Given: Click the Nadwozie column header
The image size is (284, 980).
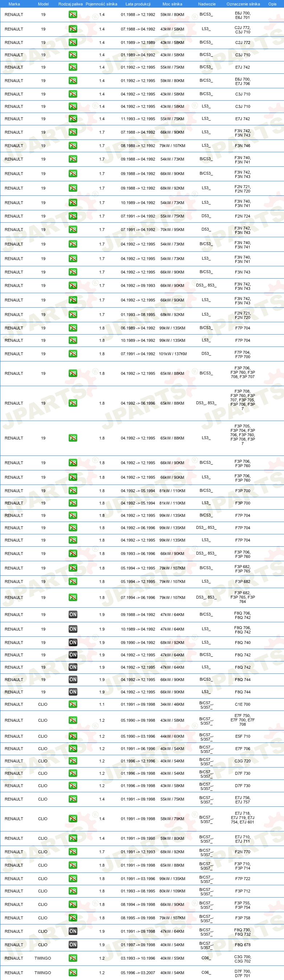Looking at the screenshot, I should pyautogui.click(x=207, y=4).
